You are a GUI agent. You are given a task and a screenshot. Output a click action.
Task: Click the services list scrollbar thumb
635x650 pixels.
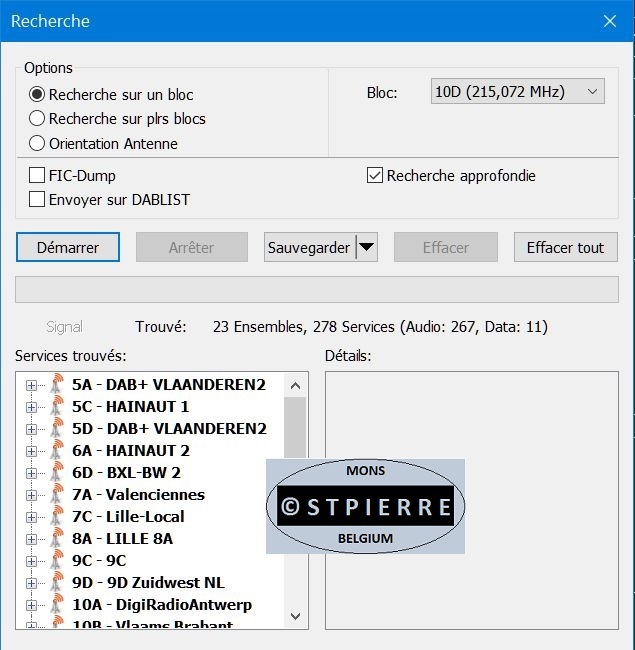click(296, 427)
